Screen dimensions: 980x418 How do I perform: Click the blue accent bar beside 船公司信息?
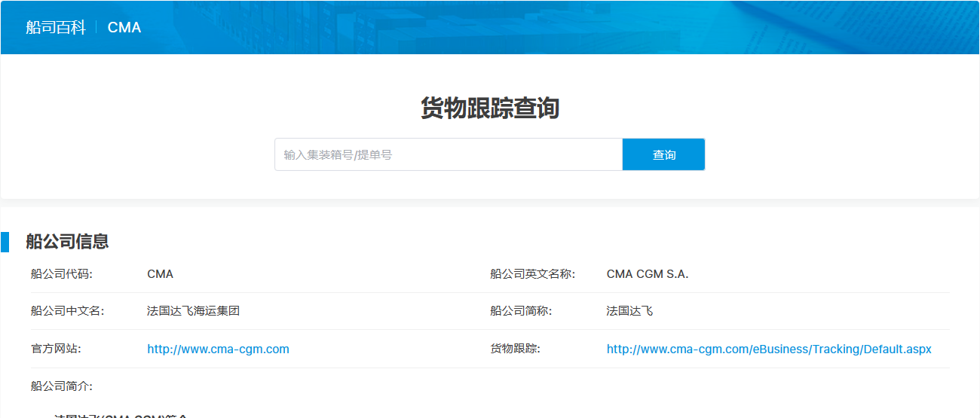click(5, 242)
